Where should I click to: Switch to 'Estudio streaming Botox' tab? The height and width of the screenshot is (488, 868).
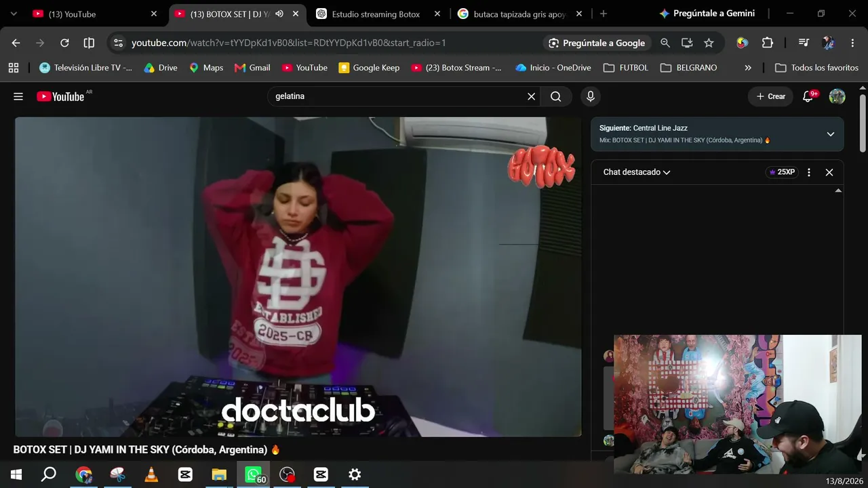click(376, 14)
